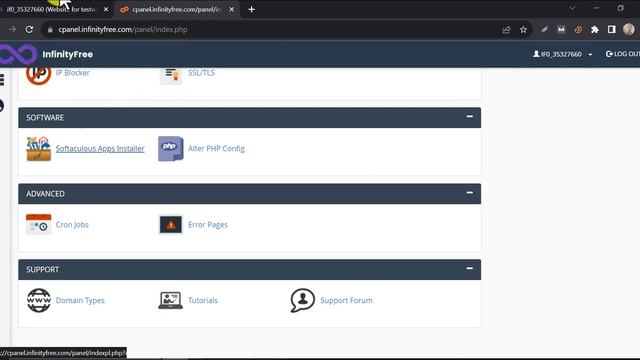Click the InfinityFree brand text
Screen dimensions: 640x360
click(x=68, y=54)
